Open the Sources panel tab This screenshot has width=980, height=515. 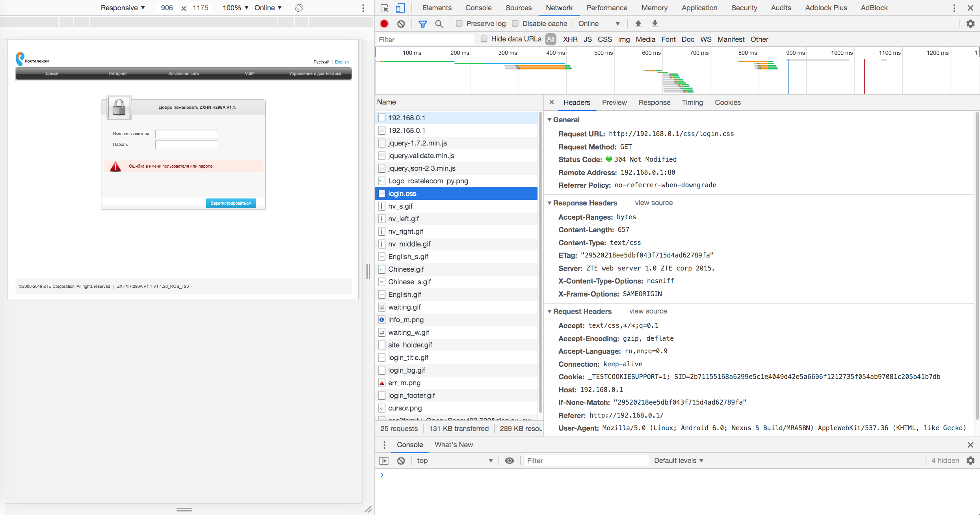click(518, 8)
